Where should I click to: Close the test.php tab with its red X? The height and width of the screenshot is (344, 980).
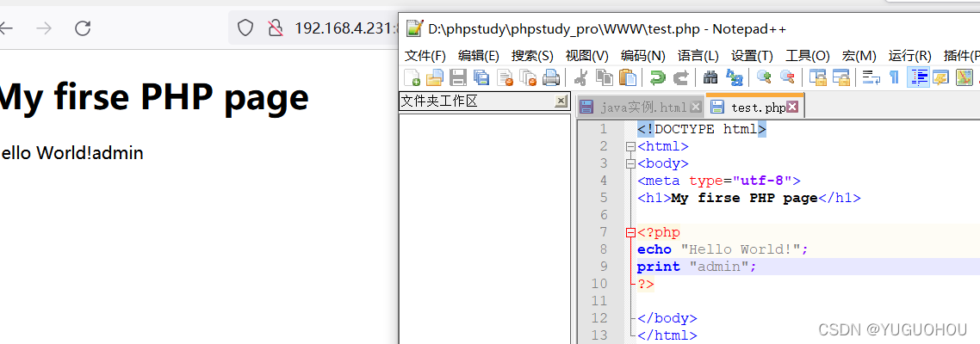[792, 107]
